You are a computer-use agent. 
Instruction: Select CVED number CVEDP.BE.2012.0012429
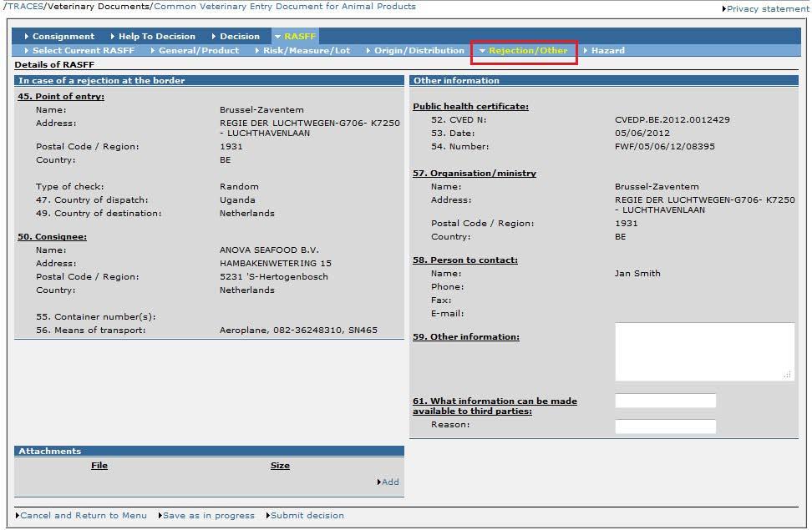tap(672, 119)
